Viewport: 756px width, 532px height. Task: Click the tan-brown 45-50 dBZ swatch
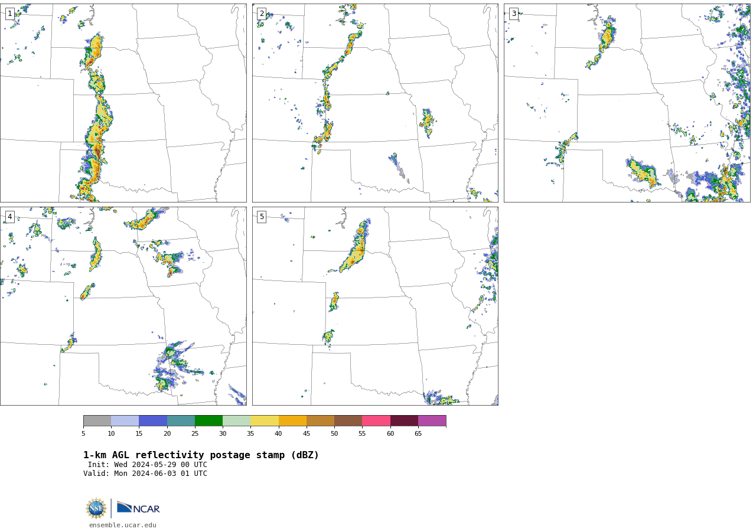(x=320, y=421)
